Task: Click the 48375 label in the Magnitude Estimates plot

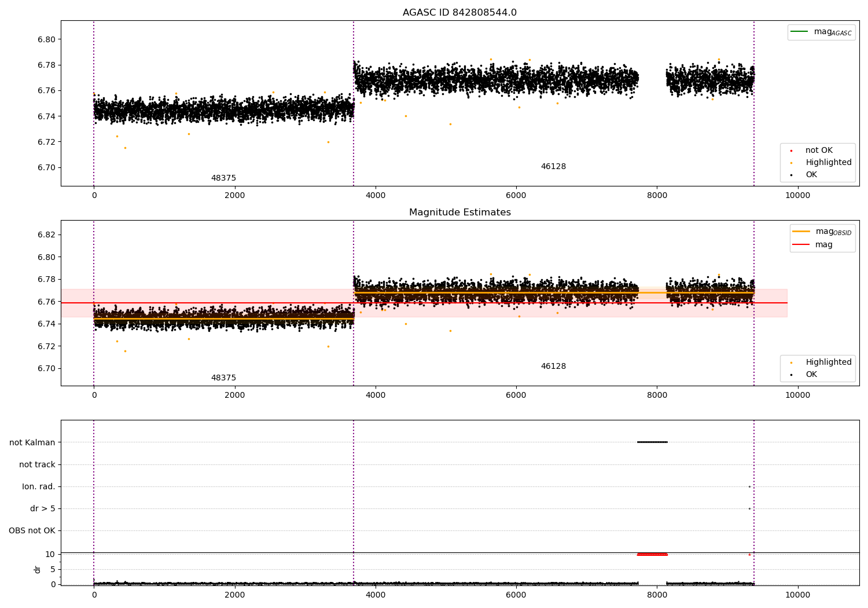Action: coord(223,378)
